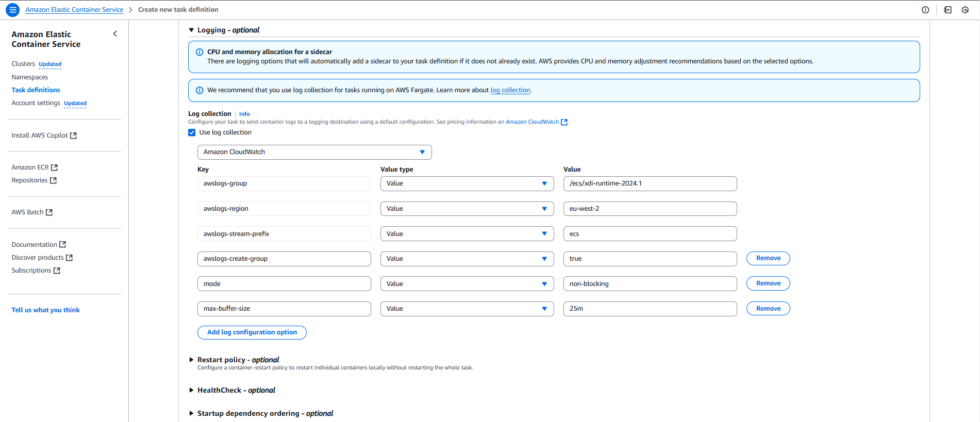The image size is (980, 422).
Task: Edit the eu-west-2 region value field
Action: pyautogui.click(x=650, y=209)
